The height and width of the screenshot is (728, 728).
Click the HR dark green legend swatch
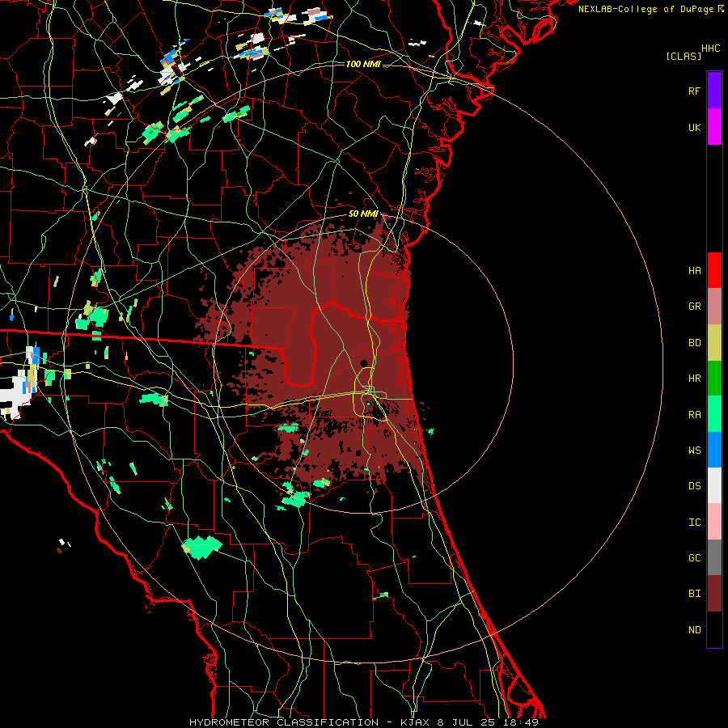click(x=714, y=379)
